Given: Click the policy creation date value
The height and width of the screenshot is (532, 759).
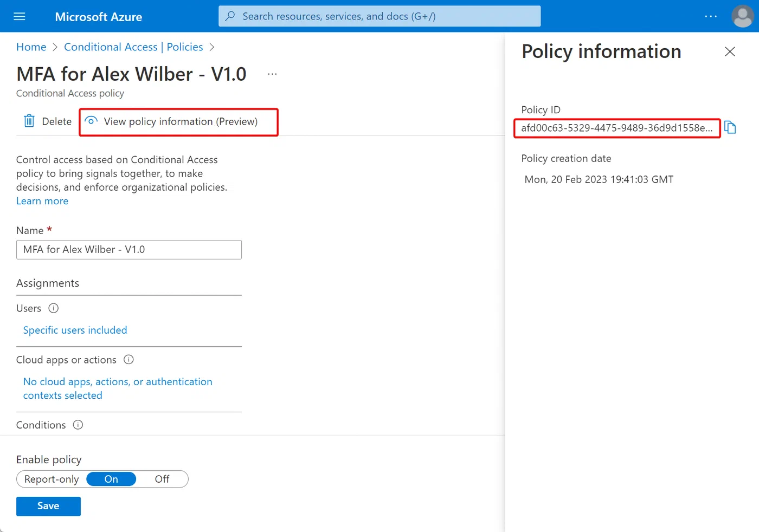Looking at the screenshot, I should [599, 179].
